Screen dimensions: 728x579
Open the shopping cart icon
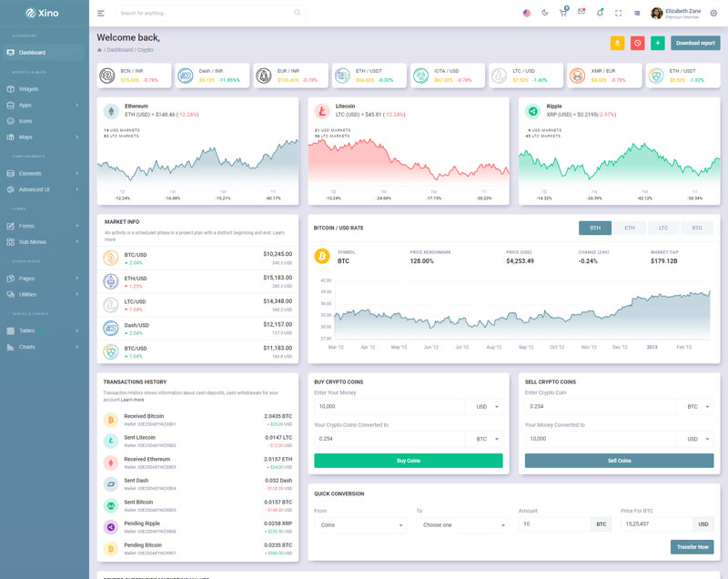pos(563,13)
